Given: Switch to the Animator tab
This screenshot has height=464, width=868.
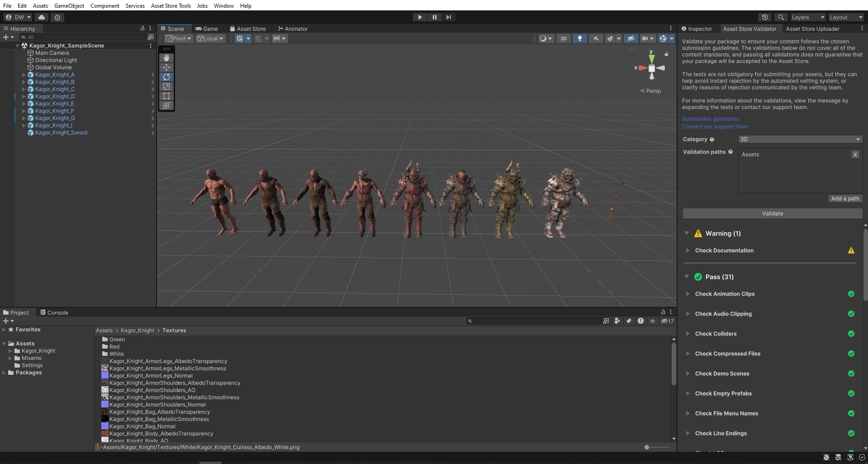Looking at the screenshot, I should click(293, 29).
